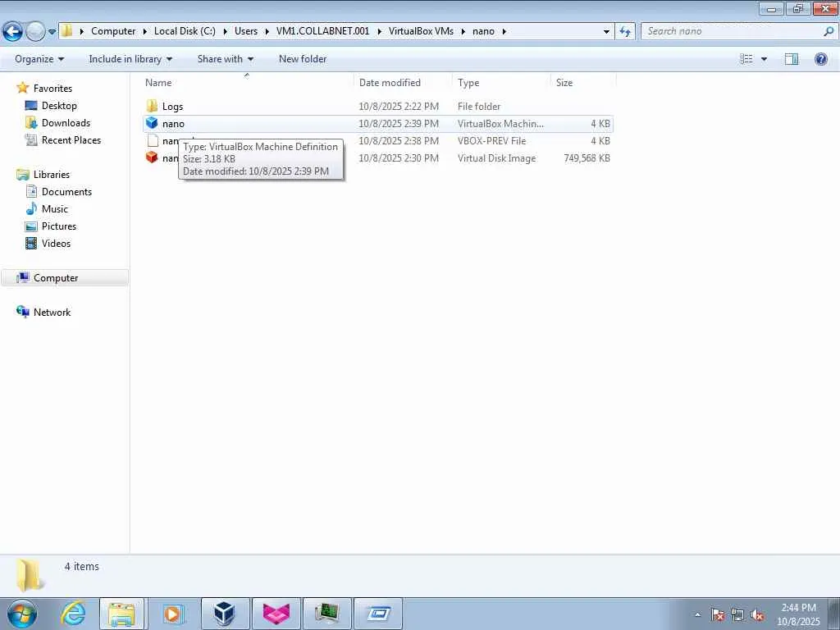Click the green monitor taskbar icon
Image resolution: width=840 pixels, height=630 pixels.
pos(326,614)
